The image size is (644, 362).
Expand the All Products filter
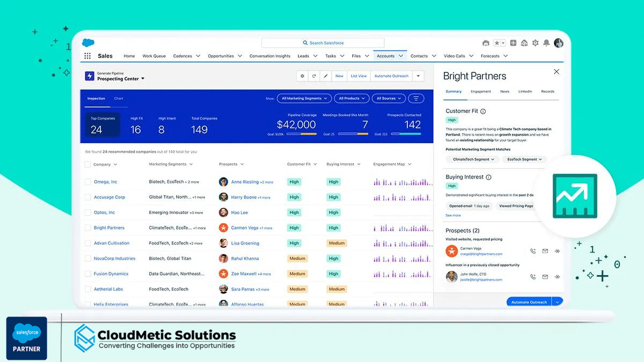tap(352, 99)
